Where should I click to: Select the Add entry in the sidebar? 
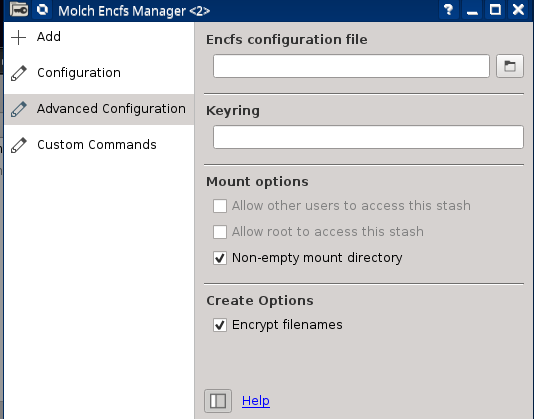click(99, 37)
